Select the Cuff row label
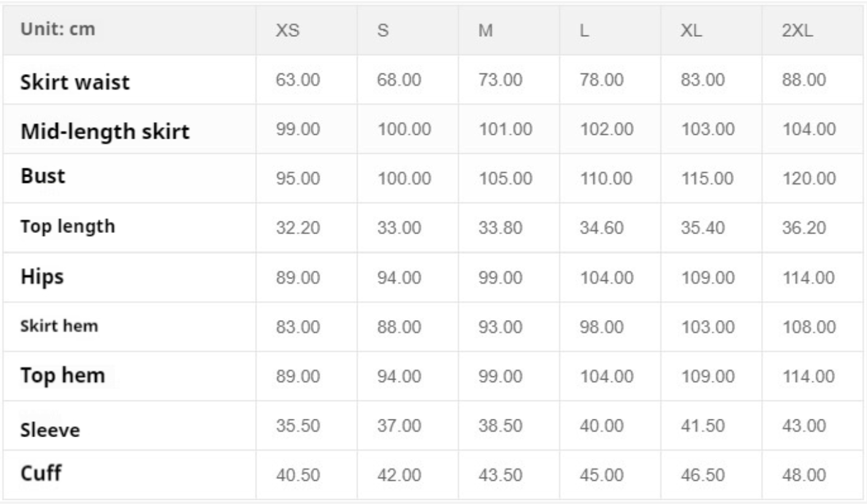The height and width of the screenshot is (504, 867). pyautogui.click(x=41, y=474)
